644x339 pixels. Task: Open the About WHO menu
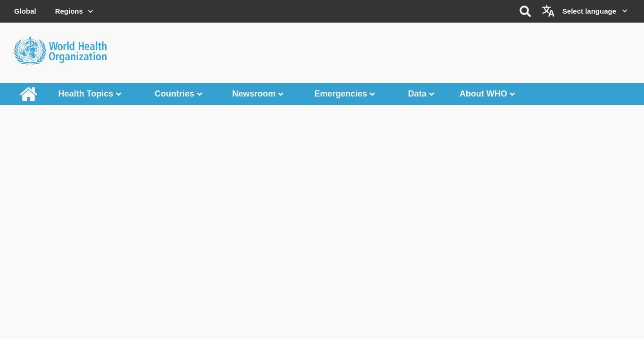click(x=483, y=94)
